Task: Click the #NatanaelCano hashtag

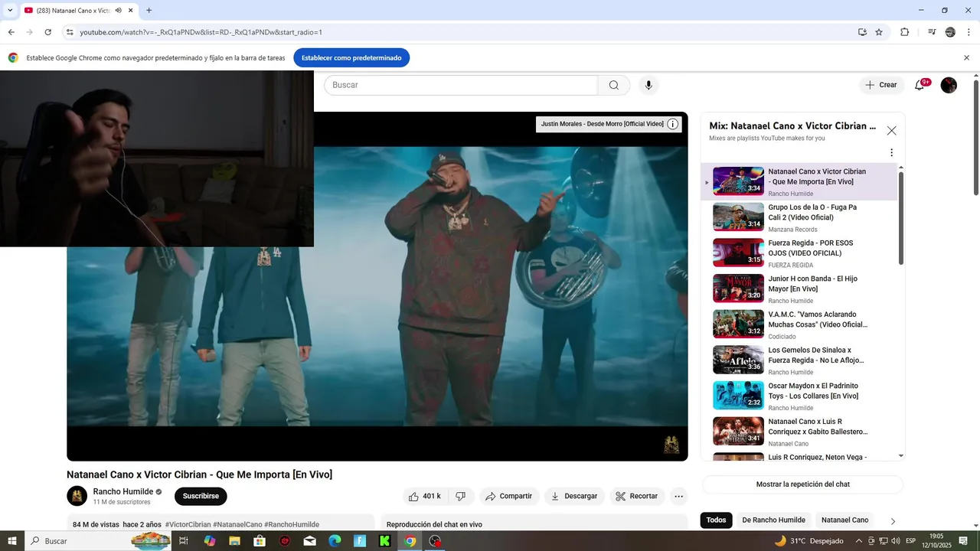Action: [237, 524]
